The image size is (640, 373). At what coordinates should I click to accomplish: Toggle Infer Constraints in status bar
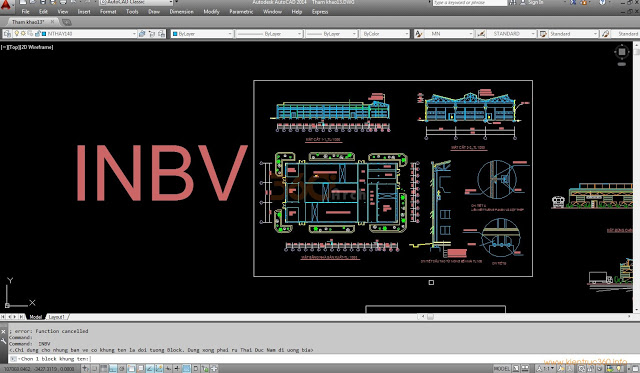85,369
